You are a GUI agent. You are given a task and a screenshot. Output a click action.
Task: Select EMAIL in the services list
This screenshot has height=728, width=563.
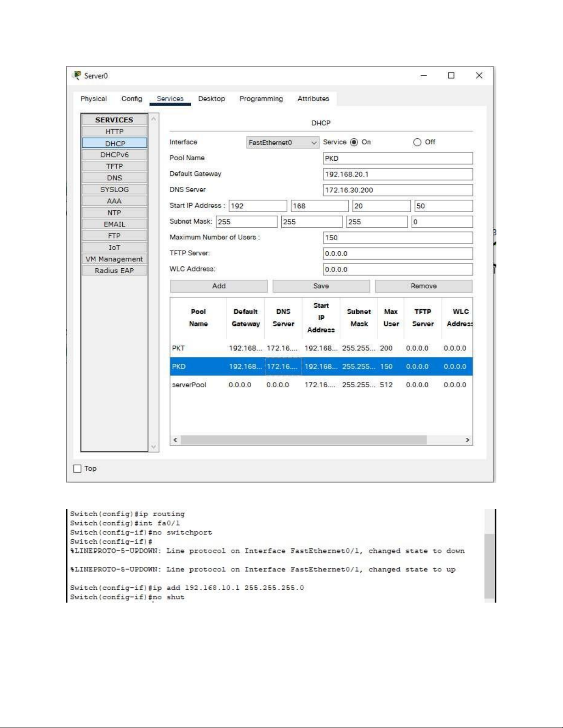114,224
